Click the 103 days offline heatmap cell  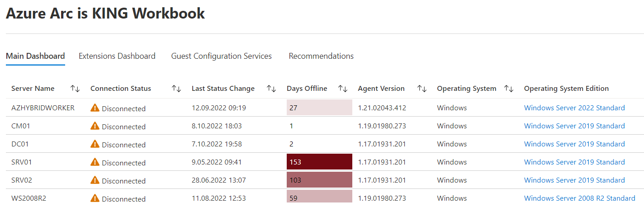[x=319, y=180]
